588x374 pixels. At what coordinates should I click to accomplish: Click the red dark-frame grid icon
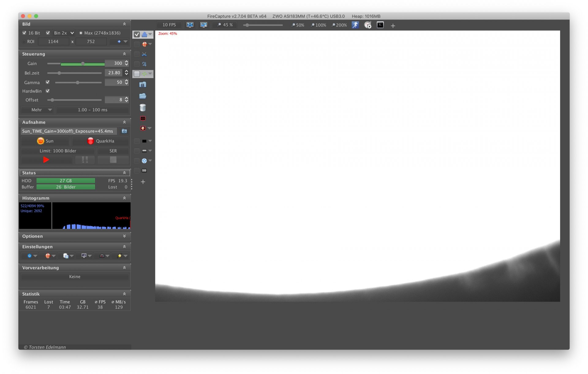pos(143,118)
